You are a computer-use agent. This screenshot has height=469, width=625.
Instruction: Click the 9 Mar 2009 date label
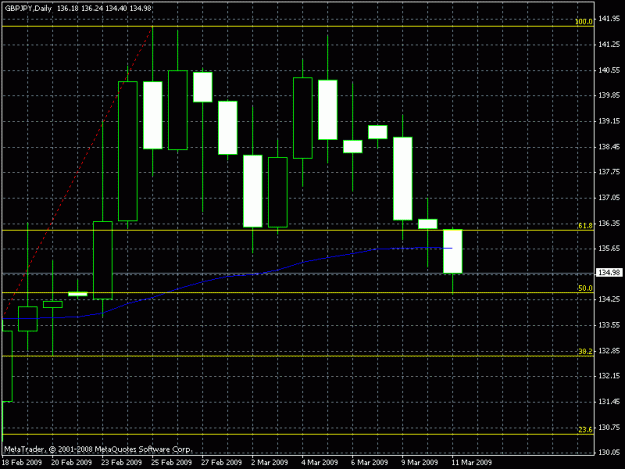click(x=420, y=463)
